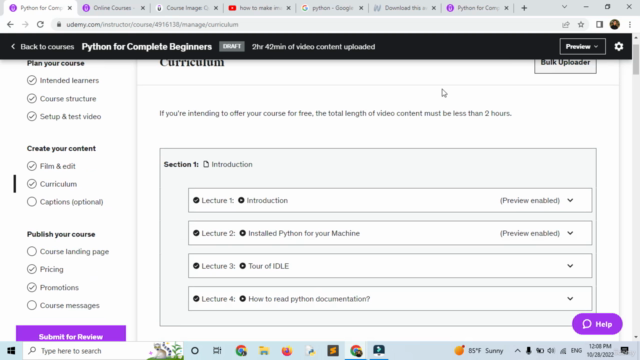Expand Lecture 2 Installed Python chevron
The image size is (640, 360).
pyautogui.click(x=570, y=233)
